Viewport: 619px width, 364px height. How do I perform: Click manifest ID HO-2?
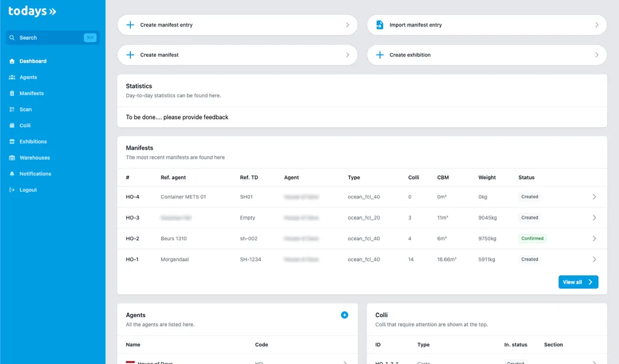point(133,238)
